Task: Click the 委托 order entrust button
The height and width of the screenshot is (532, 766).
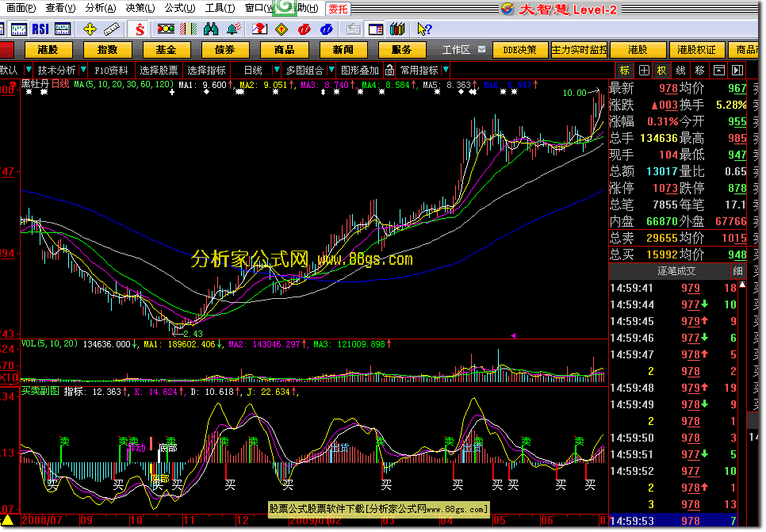Action: pyautogui.click(x=338, y=9)
